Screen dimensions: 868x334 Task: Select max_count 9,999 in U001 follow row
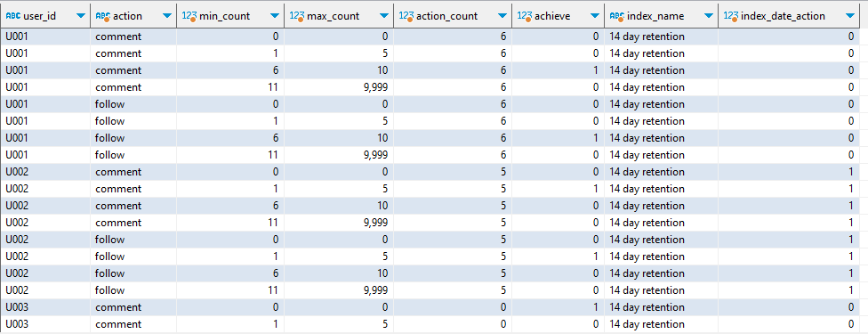click(376, 155)
